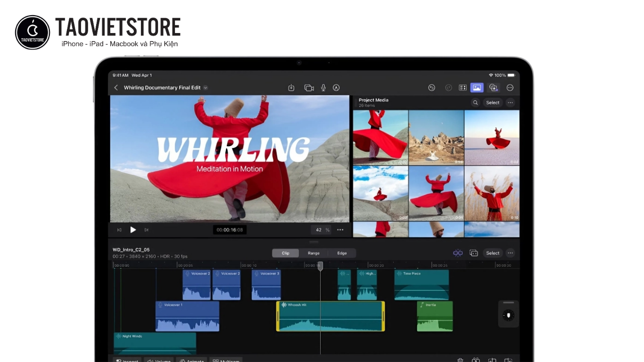Image resolution: width=644 pixels, height=362 pixels.
Task: Tap the jog wheel control
Action: [508, 315]
